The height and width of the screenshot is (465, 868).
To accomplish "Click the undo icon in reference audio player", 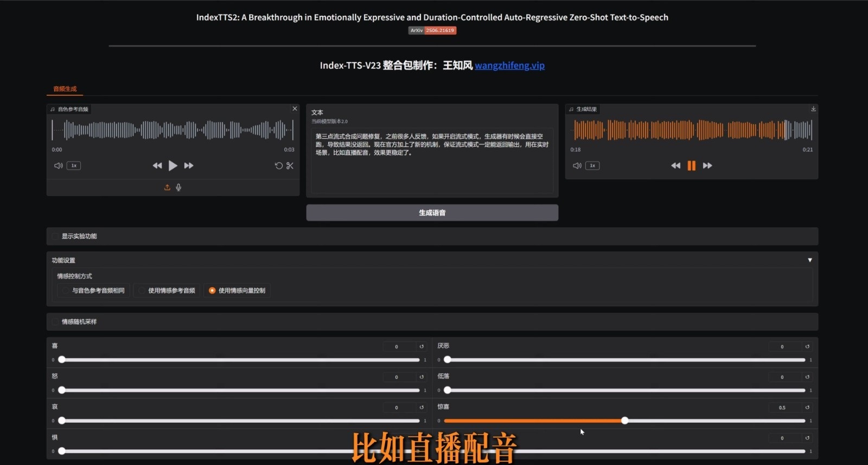I will (278, 166).
